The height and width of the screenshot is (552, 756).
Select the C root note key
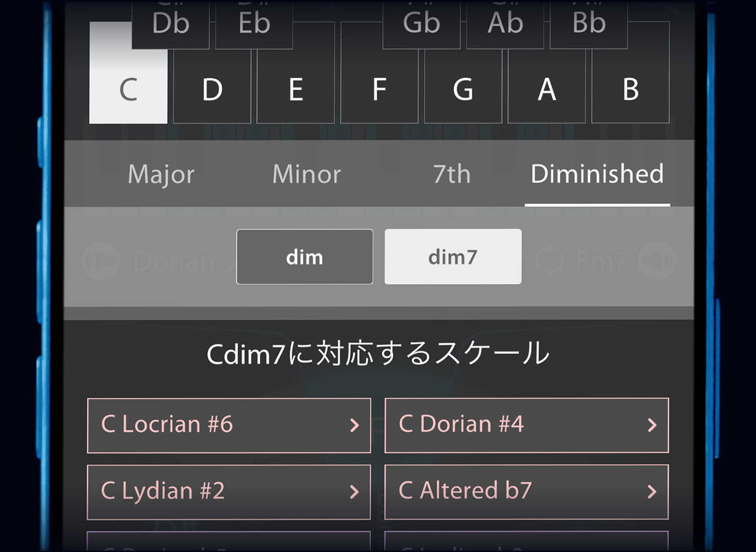point(128,90)
